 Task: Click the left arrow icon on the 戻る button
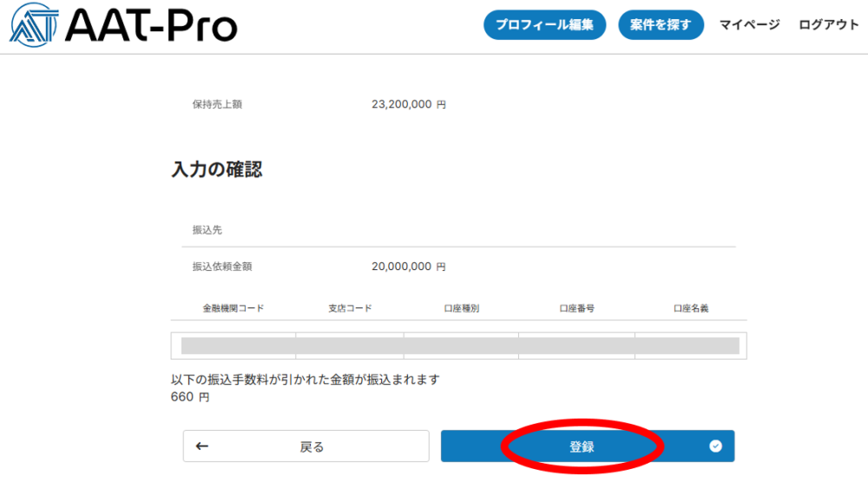click(202, 446)
